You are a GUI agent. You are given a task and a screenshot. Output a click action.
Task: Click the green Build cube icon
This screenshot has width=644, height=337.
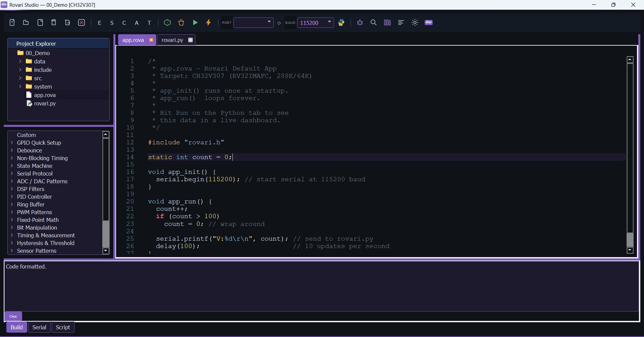coord(167,22)
